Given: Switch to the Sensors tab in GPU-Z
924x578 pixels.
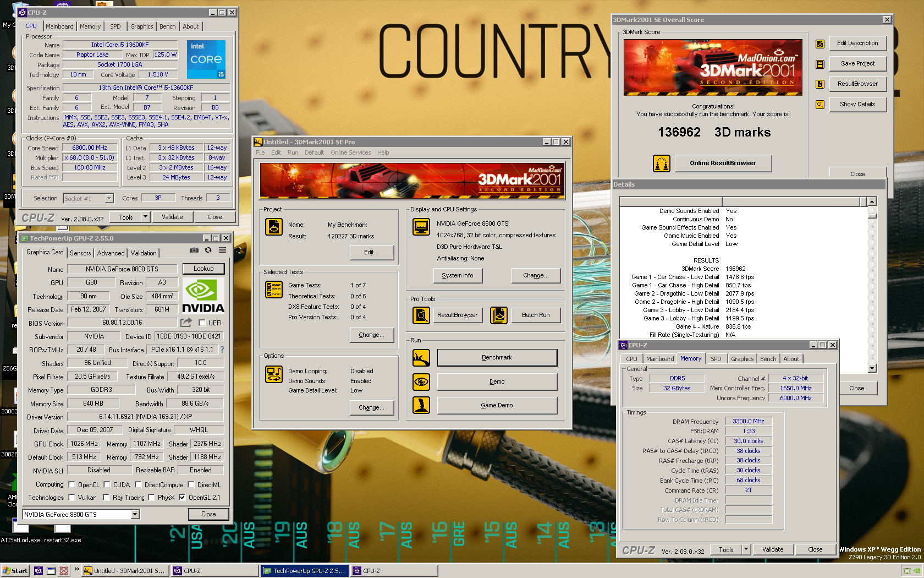Looking at the screenshot, I should point(80,253).
